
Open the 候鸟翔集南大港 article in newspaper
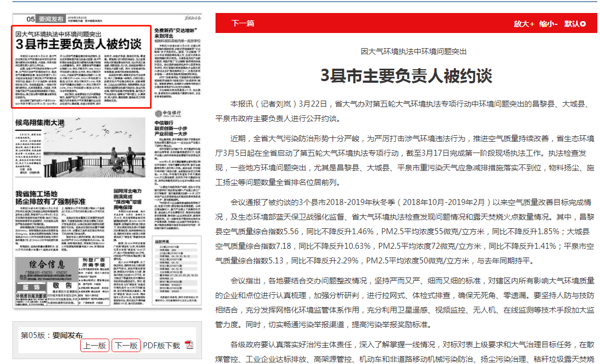point(40,122)
